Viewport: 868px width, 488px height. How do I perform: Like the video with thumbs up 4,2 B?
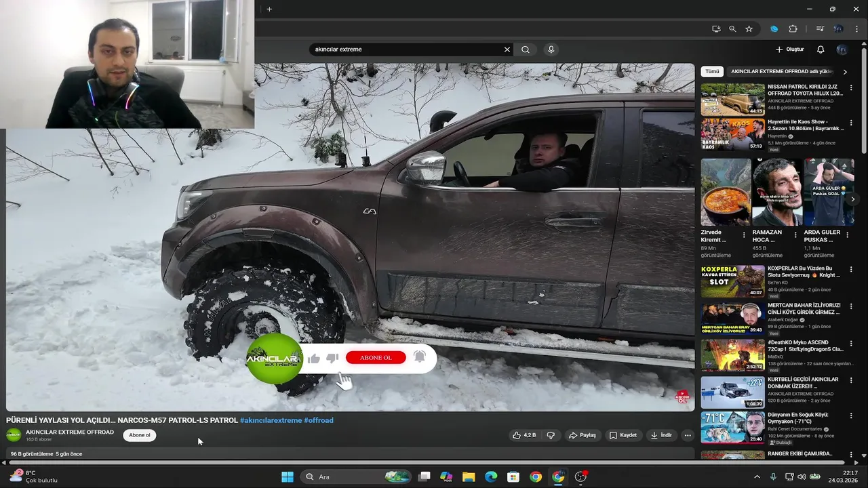pos(524,435)
